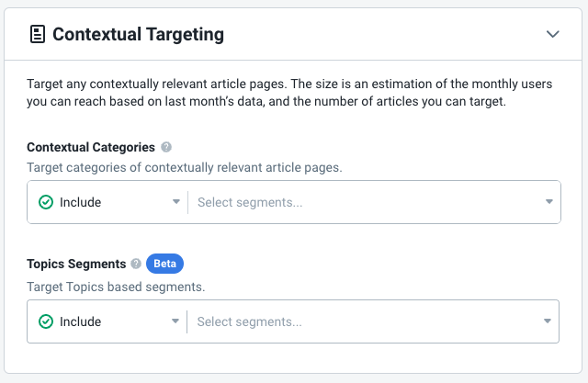Click the Topics Segments label

click(x=76, y=264)
